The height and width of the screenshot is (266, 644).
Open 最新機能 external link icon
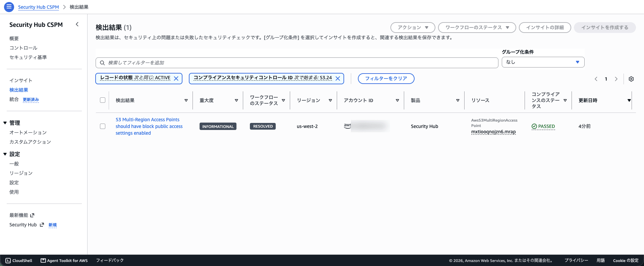click(x=32, y=215)
